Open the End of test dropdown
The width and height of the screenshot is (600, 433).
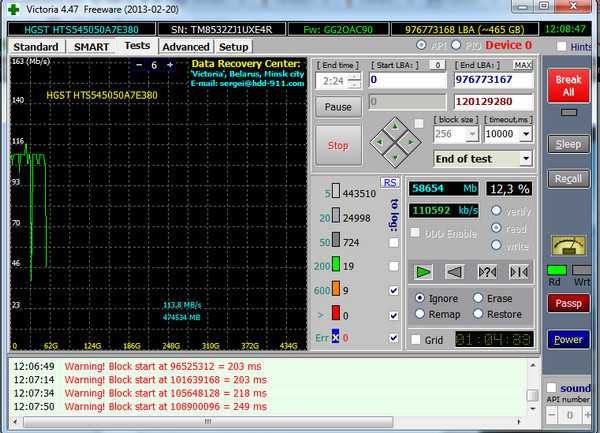pyautogui.click(x=526, y=158)
